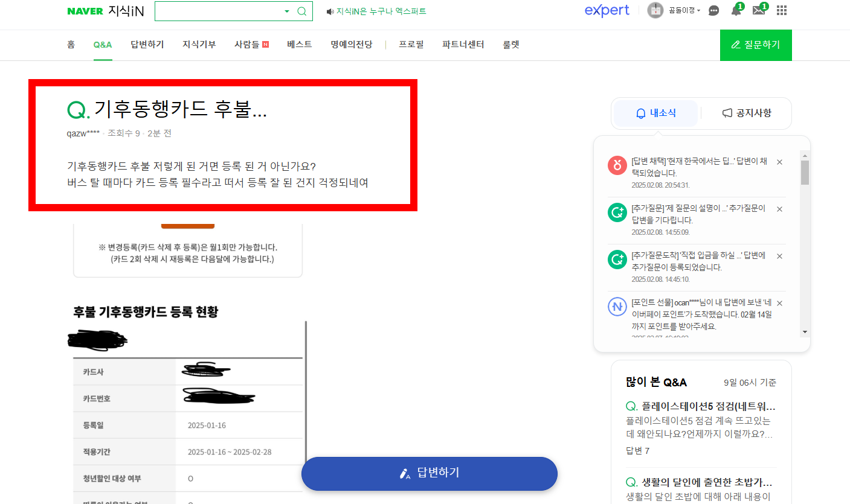
Task: Dismiss the 포인트 선물 notification
Action: pyautogui.click(x=779, y=303)
